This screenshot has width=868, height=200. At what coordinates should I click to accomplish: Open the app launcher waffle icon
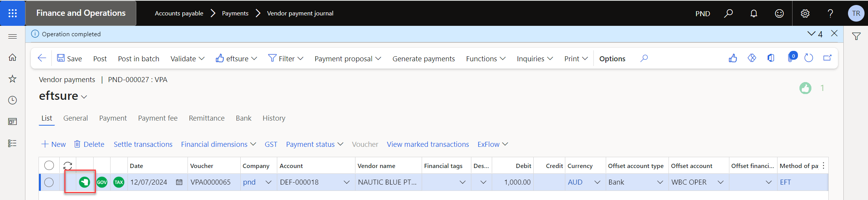pyautogui.click(x=12, y=13)
